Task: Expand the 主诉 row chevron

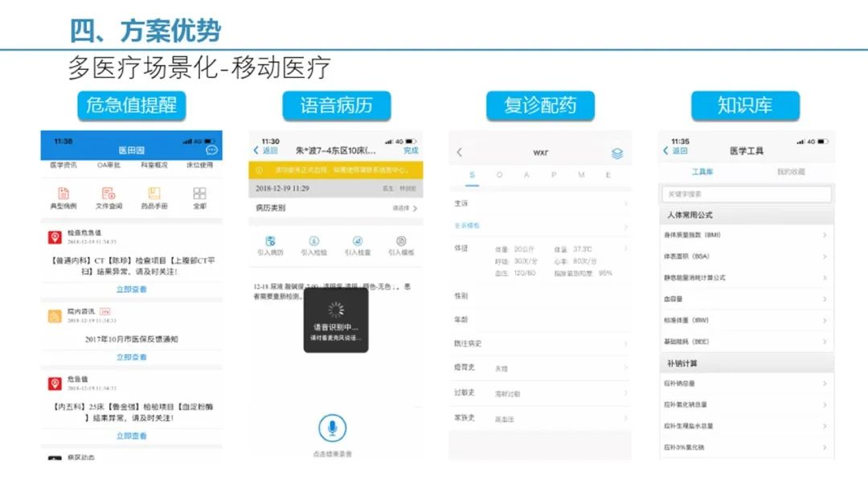Action: coord(626,203)
